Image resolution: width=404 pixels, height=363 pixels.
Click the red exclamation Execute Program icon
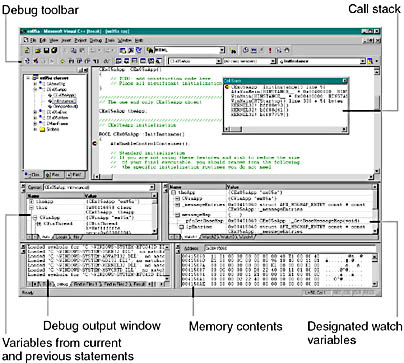[270, 51]
